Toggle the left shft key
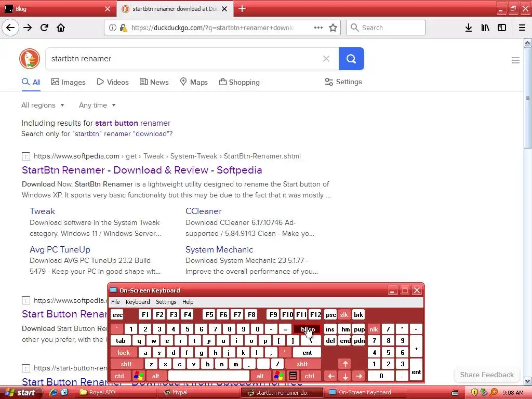Screen dimensions: 532x399 tap(126, 364)
